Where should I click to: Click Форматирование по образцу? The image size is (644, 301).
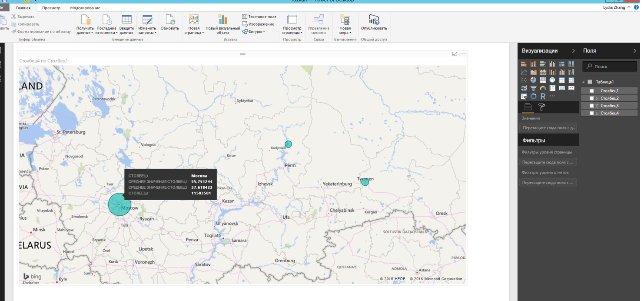[41, 31]
